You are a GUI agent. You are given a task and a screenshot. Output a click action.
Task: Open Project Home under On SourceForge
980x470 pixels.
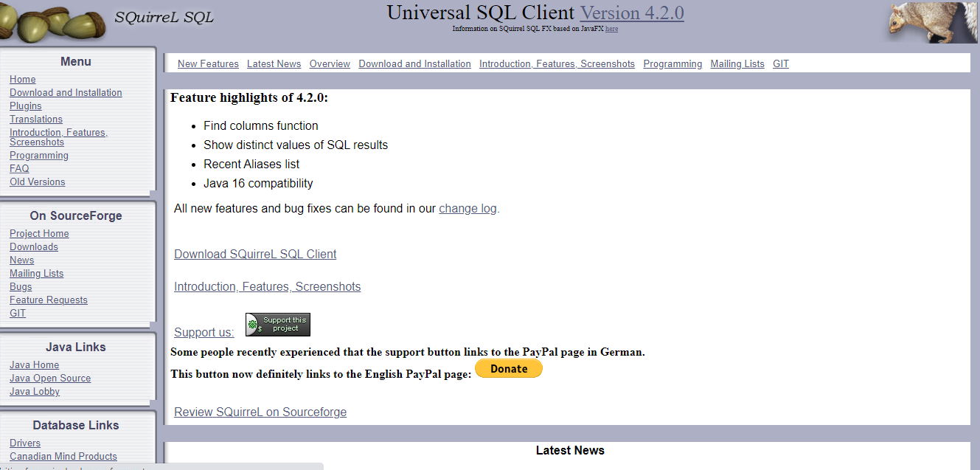point(39,234)
